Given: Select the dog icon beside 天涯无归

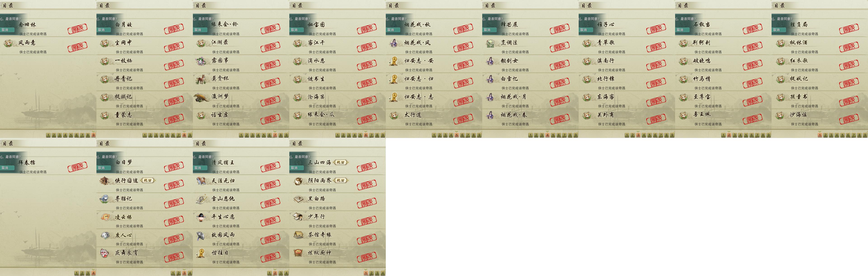Looking at the screenshot, I should (201, 181).
